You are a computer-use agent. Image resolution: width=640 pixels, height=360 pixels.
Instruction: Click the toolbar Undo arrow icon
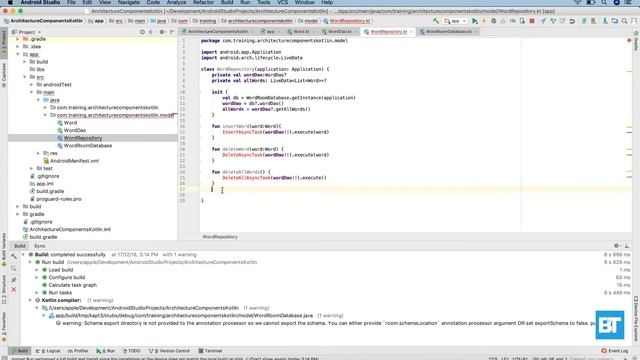click(x=572, y=21)
